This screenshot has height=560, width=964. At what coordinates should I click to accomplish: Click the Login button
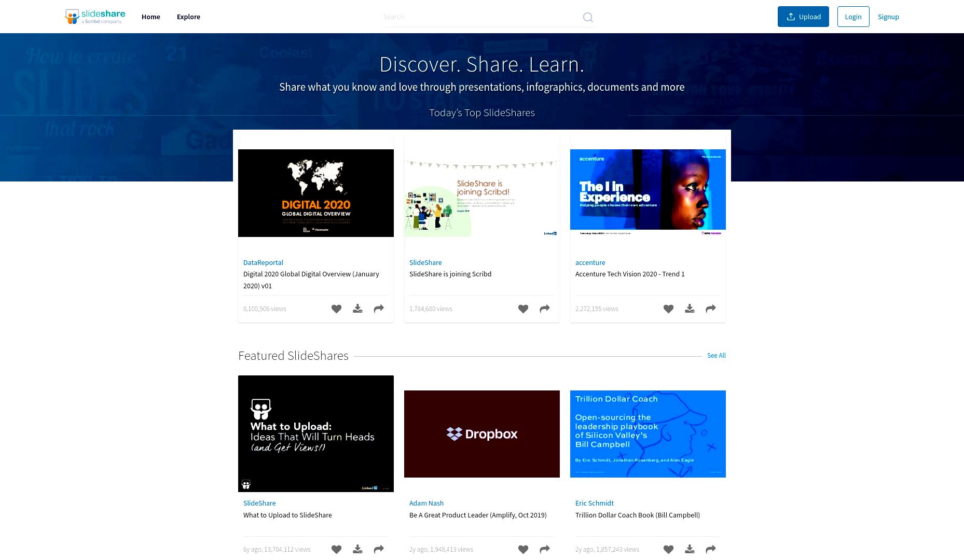(853, 17)
